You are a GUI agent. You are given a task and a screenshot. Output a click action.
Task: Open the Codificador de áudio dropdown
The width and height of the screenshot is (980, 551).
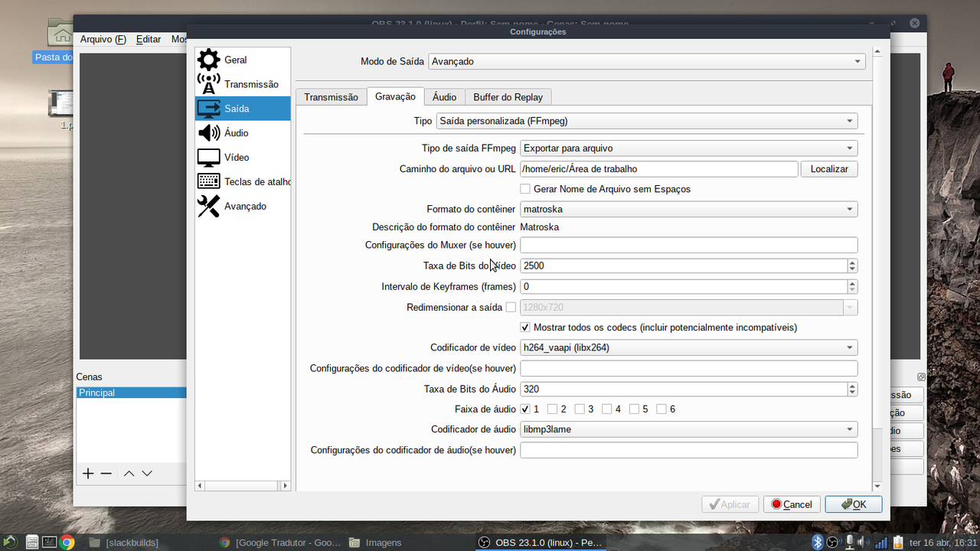pos(688,429)
